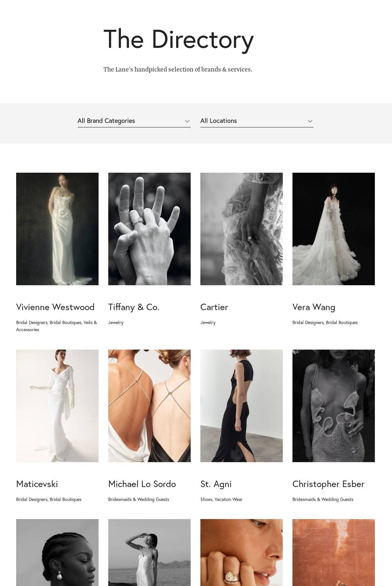The width and height of the screenshot is (392, 586).
Task: Click Bridesmaids text under Christopher Esber
Action: (323, 499)
